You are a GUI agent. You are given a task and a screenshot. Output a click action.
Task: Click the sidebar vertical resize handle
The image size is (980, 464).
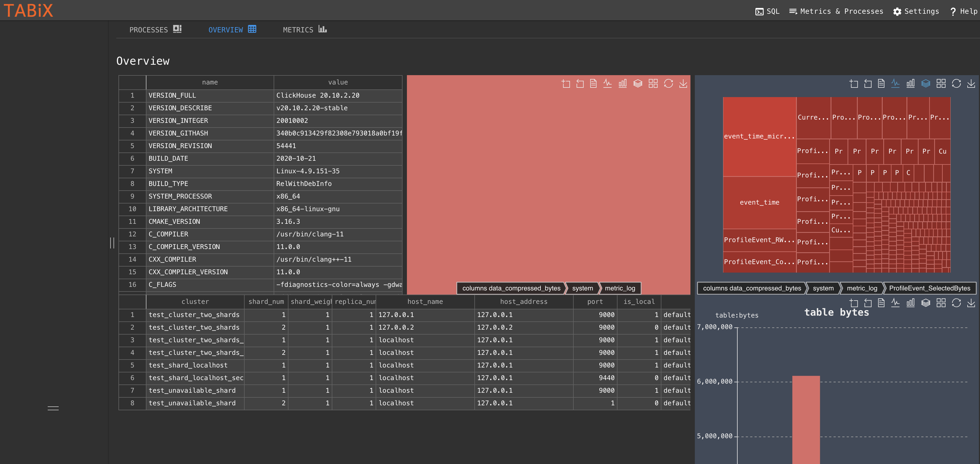112,243
